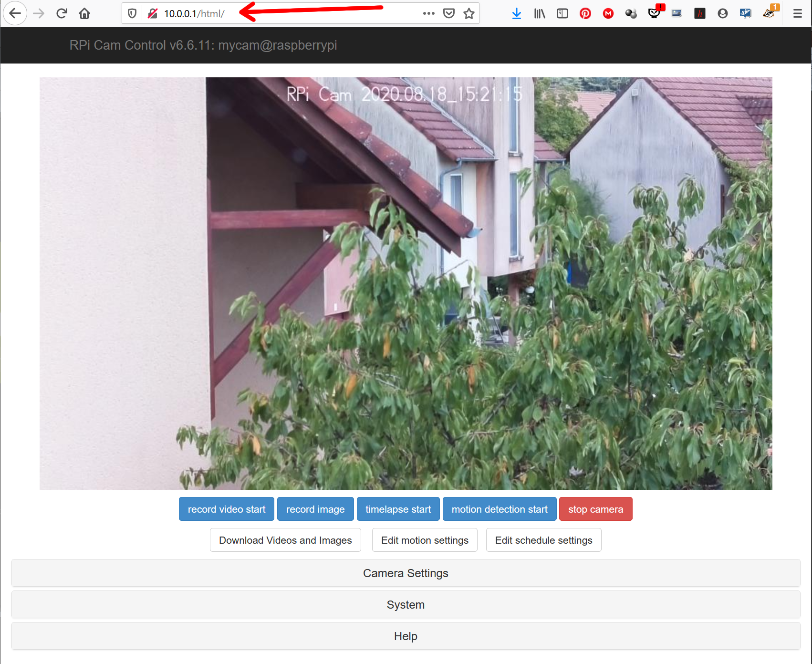Open the black 'h' extension icon
The height and width of the screenshot is (664, 812).
click(x=700, y=13)
